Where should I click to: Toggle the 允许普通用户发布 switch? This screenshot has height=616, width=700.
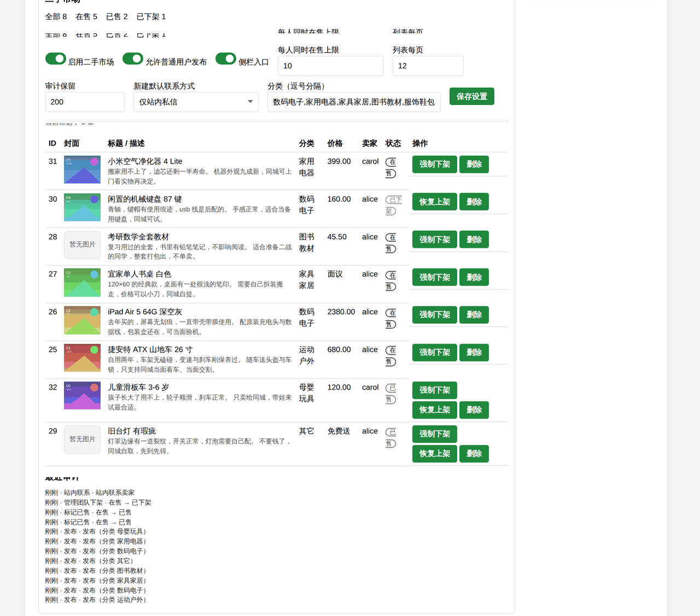(x=133, y=59)
